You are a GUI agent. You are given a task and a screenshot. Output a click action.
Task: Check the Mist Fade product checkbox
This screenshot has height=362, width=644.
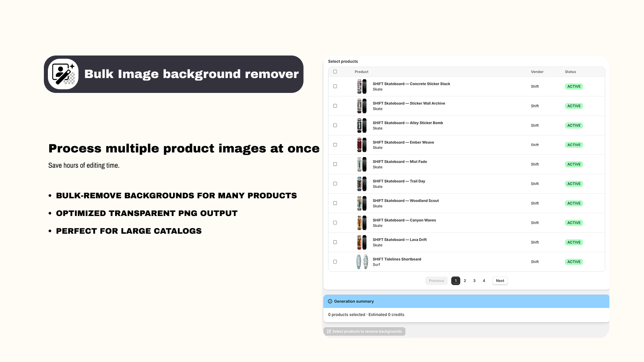point(335,164)
